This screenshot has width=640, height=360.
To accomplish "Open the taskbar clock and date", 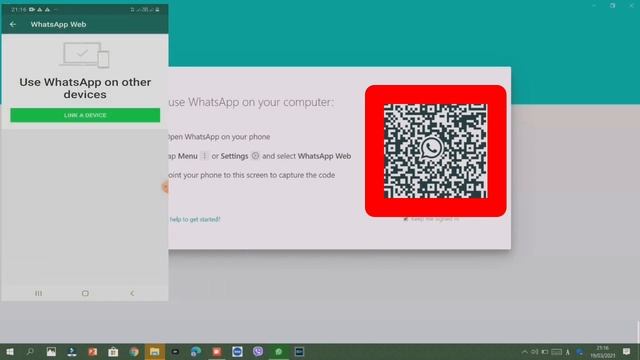I will pos(602,352).
